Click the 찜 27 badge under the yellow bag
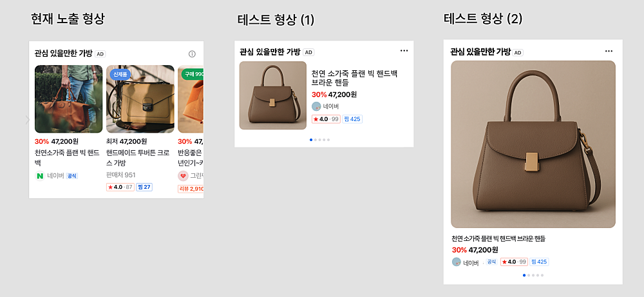The image size is (644, 297). [144, 187]
